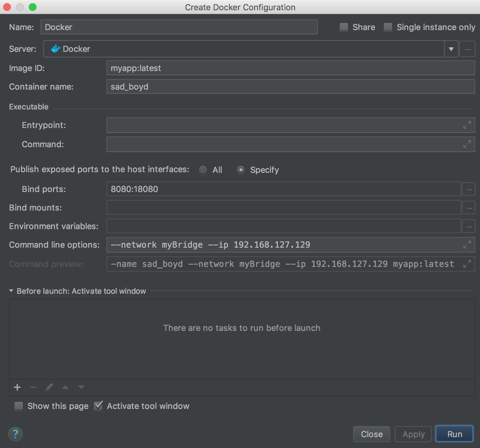Expand the Entrypoint field editor
Viewport: 480px width, 448px height.
point(467,125)
